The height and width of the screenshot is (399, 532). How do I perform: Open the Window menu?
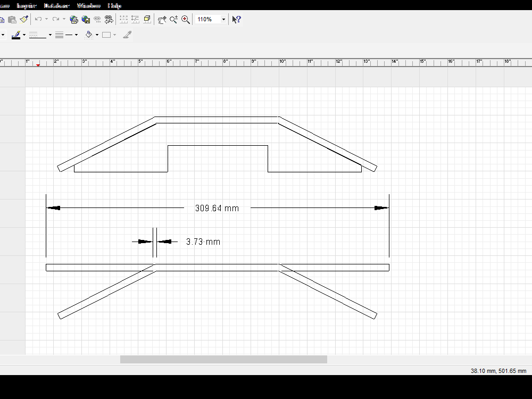88,6
